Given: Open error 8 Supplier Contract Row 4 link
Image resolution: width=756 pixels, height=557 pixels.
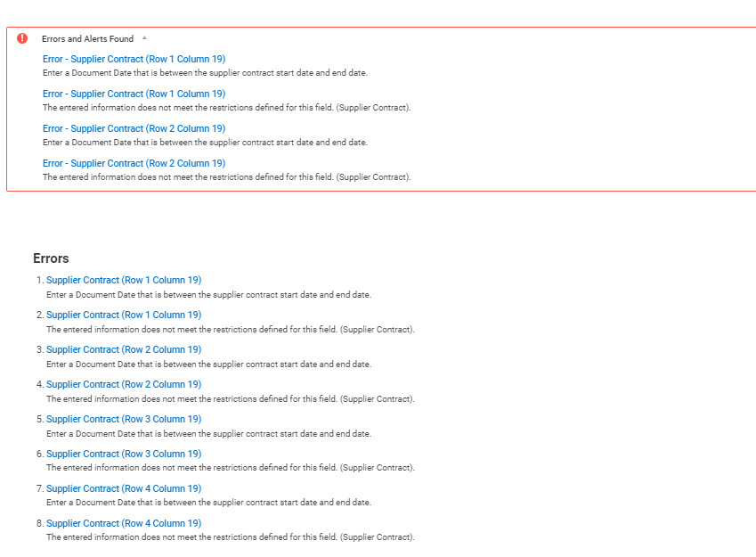Looking at the screenshot, I should pyautogui.click(x=124, y=523).
